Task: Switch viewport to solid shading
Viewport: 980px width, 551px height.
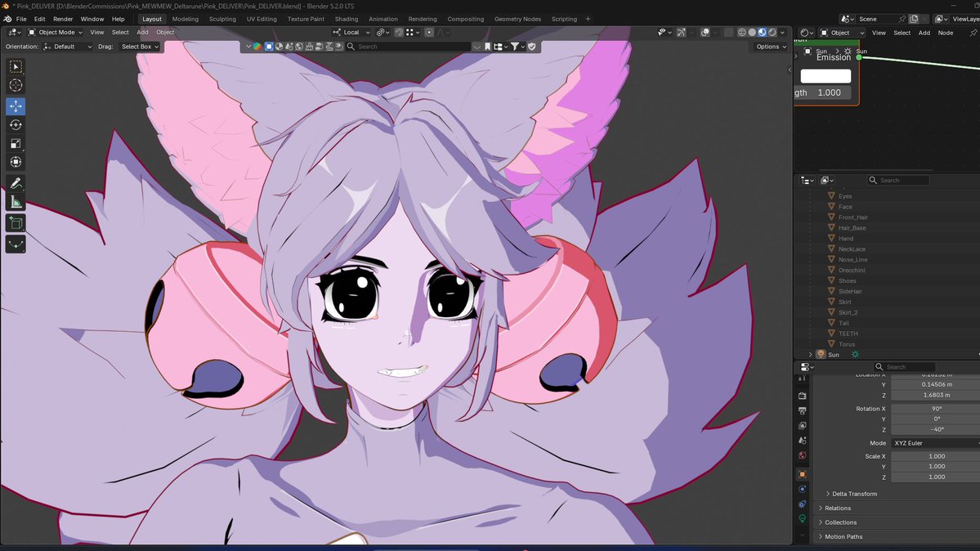Action: (x=752, y=33)
